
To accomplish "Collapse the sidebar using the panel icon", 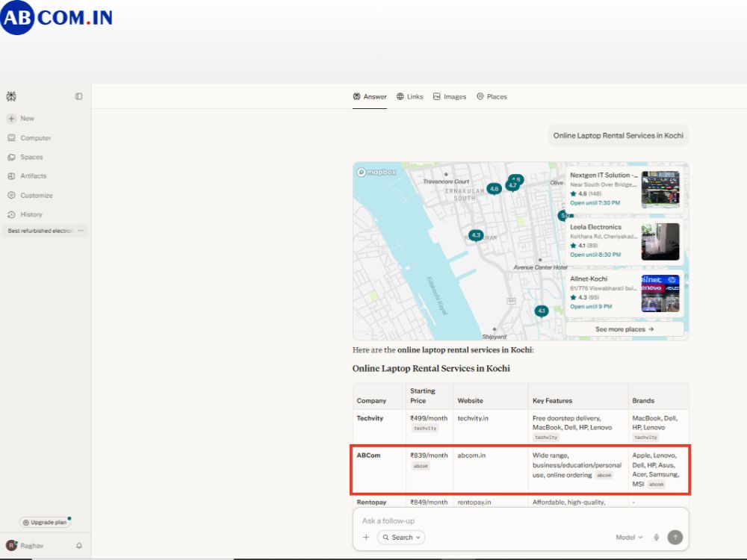I will pos(78,96).
